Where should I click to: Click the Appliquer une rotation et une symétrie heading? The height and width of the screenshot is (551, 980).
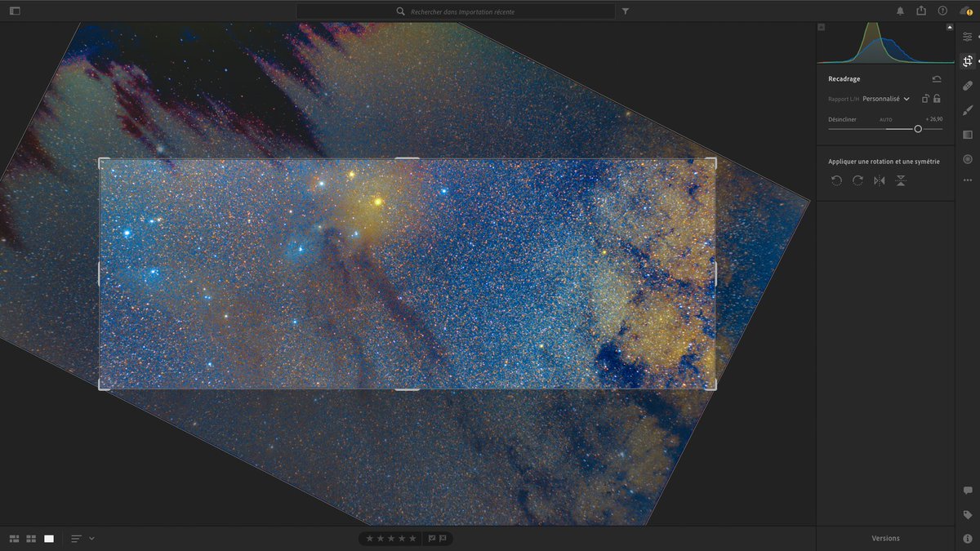884,162
